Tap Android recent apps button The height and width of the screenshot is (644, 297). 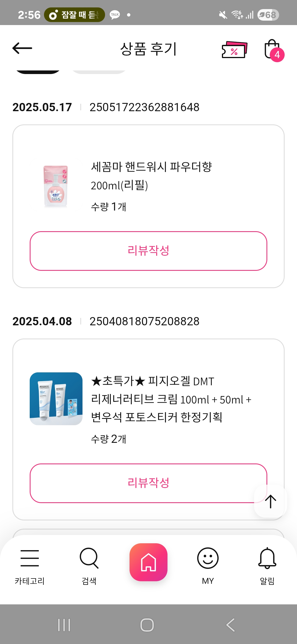(64, 625)
